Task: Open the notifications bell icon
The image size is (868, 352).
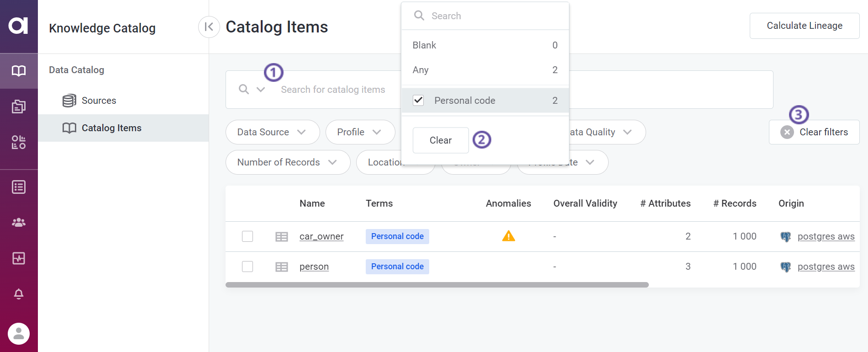Action: click(19, 294)
